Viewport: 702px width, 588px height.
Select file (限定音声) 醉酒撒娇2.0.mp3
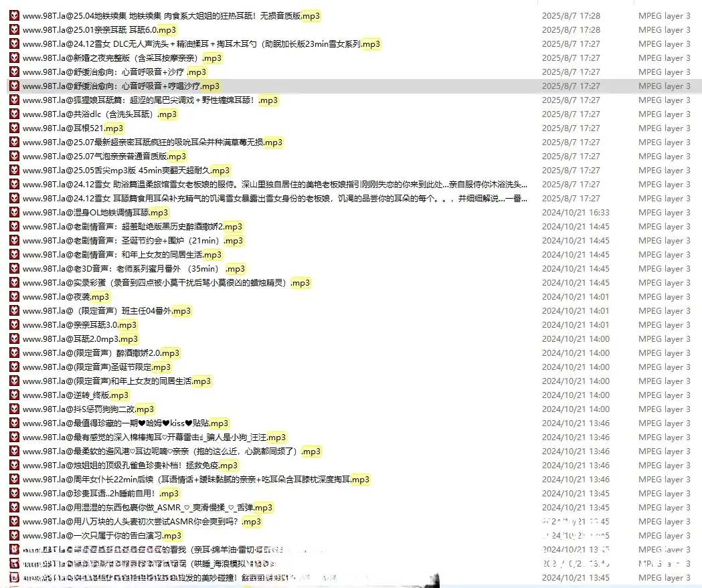click(100, 353)
